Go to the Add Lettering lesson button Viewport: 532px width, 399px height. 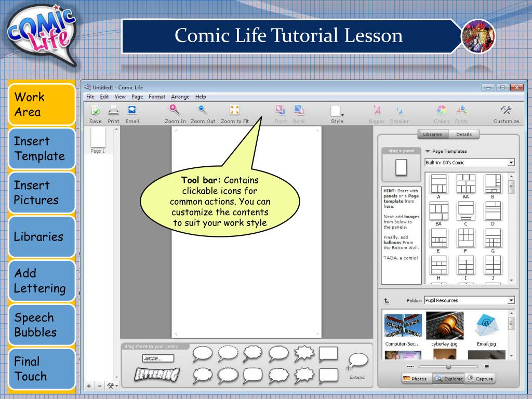(42, 281)
